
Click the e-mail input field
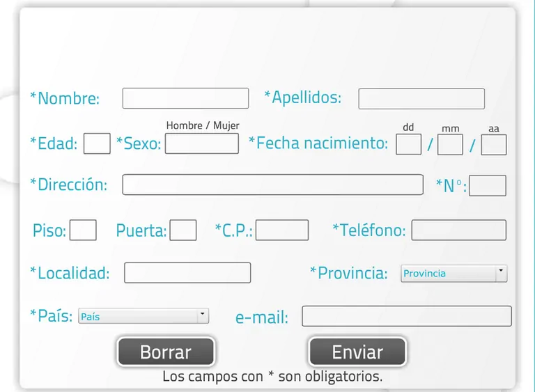[406, 316]
